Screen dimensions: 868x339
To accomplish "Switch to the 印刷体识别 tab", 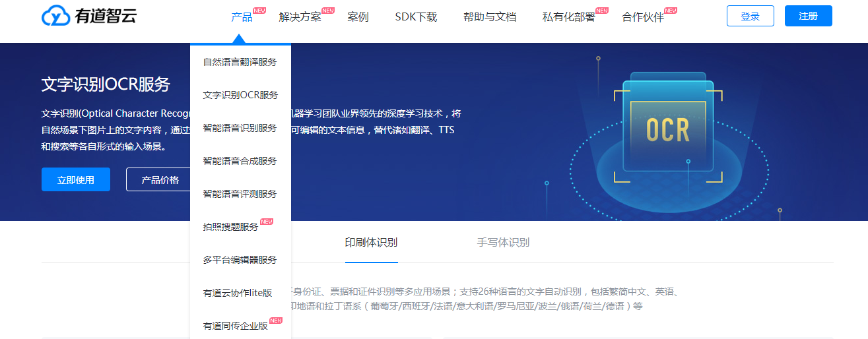I will coord(371,242).
